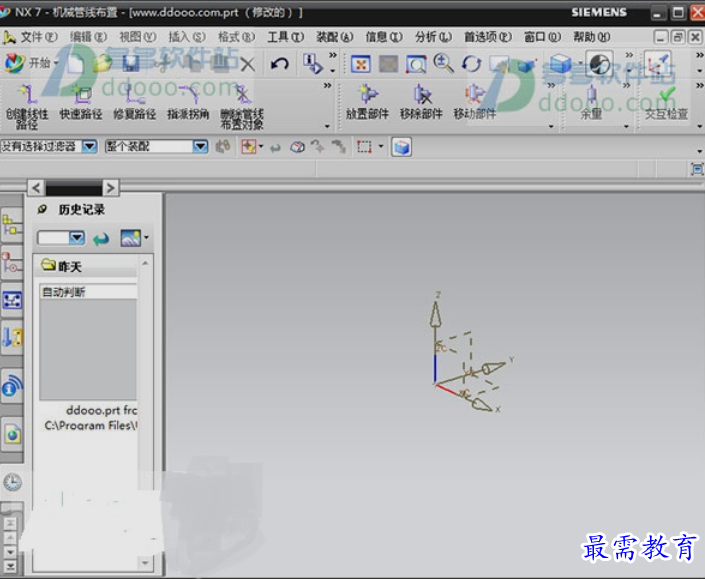Open the Window (窗口) menu

click(x=543, y=37)
